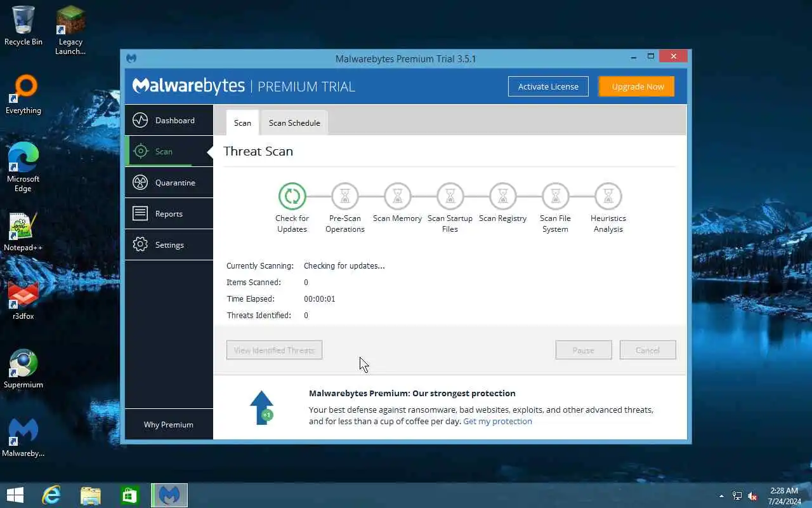The height and width of the screenshot is (508, 812).
Task: Click the Threat Scan heading
Action: 258,151
